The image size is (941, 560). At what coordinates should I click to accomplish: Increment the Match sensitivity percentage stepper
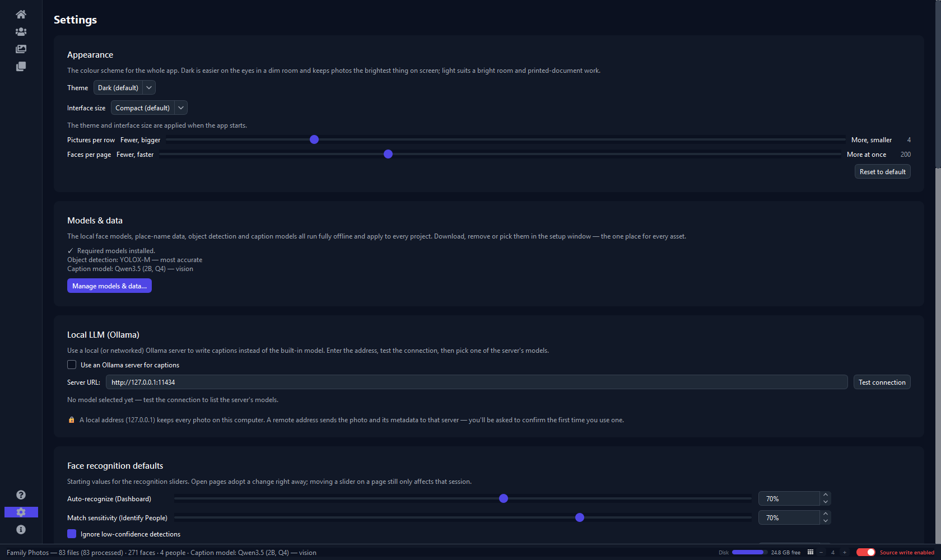click(826, 514)
